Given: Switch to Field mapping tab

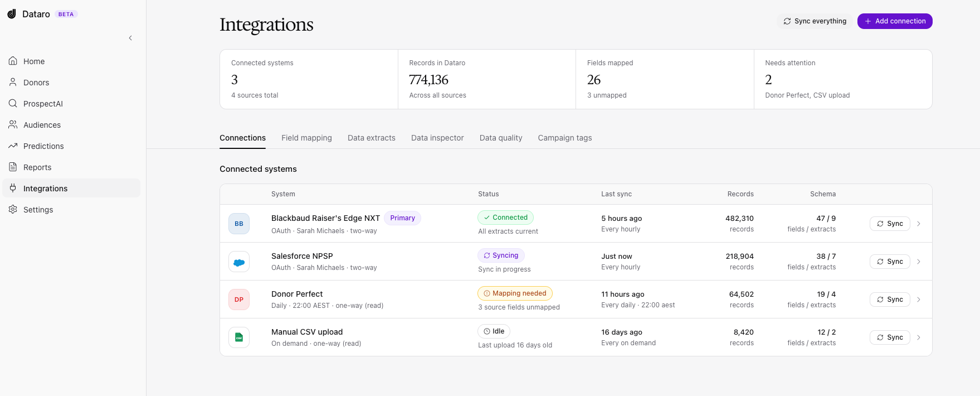Looking at the screenshot, I should [x=306, y=138].
